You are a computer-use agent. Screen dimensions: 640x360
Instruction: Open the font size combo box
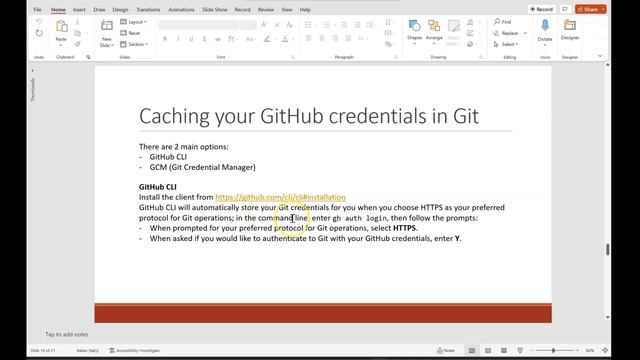(x=248, y=25)
